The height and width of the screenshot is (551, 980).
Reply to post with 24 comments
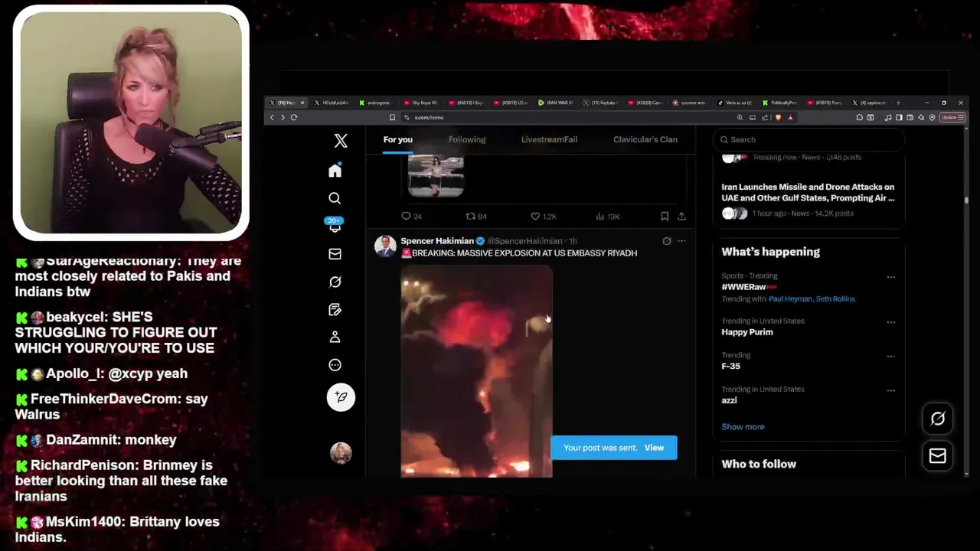[411, 217]
